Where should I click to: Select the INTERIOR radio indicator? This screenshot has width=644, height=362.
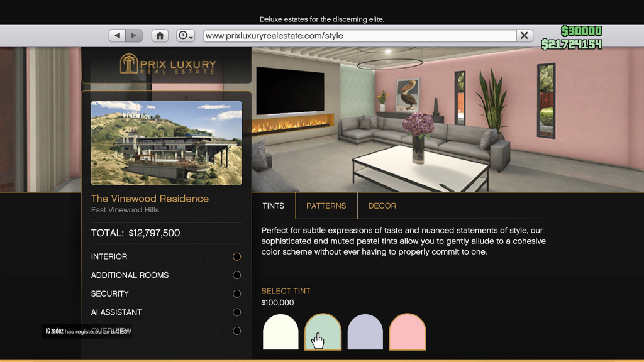(236, 256)
